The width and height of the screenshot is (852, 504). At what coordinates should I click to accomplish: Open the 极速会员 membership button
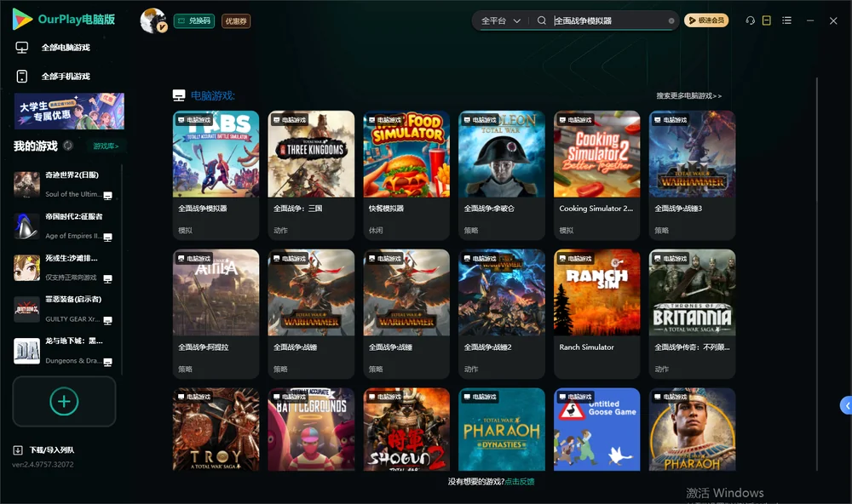click(x=706, y=20)
